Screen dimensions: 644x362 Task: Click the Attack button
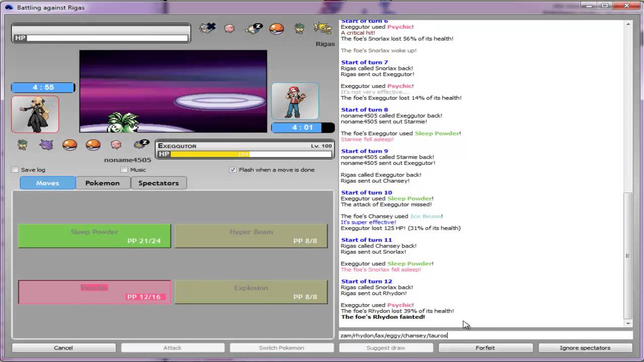[173, 348]
